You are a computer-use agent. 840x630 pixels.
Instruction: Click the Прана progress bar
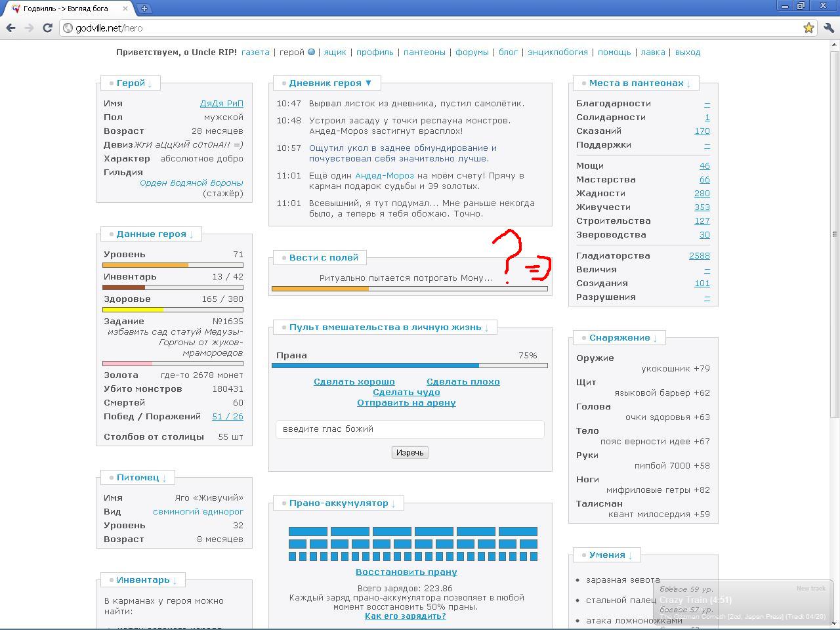pyautogui.click(x=409, y=366)
